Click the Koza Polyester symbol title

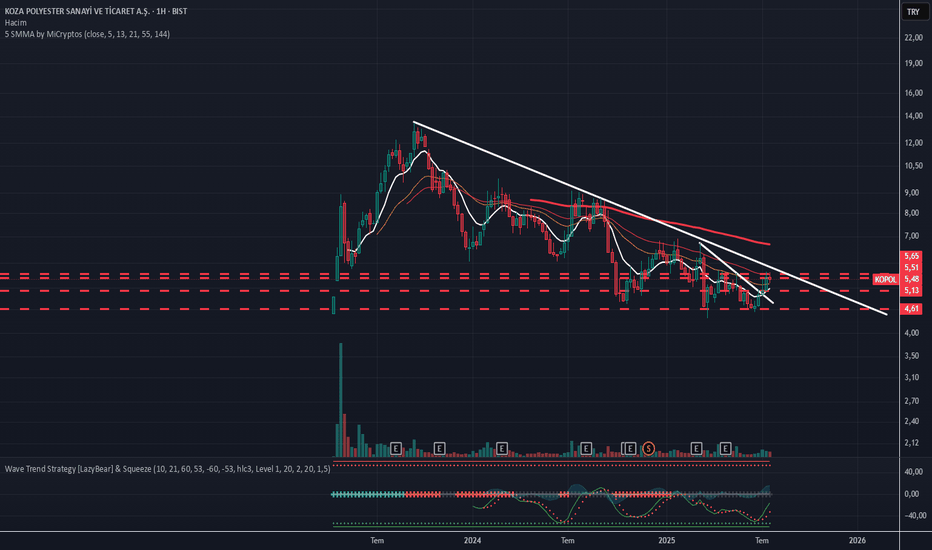pyautogui.click(x=96, y=11)
